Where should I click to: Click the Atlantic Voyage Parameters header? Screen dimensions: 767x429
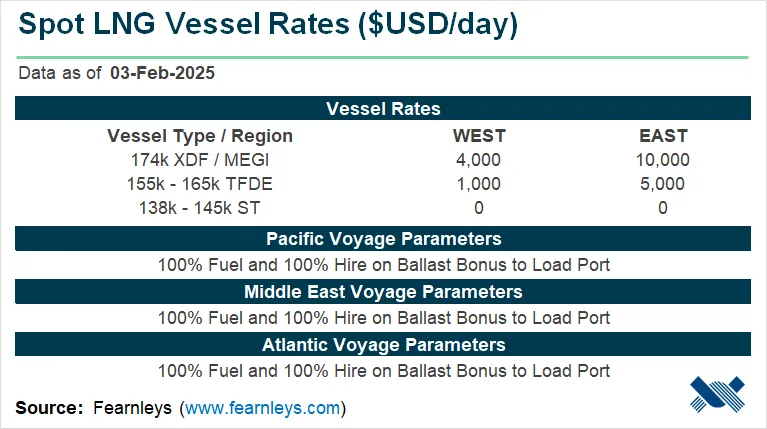coord(383,345)
